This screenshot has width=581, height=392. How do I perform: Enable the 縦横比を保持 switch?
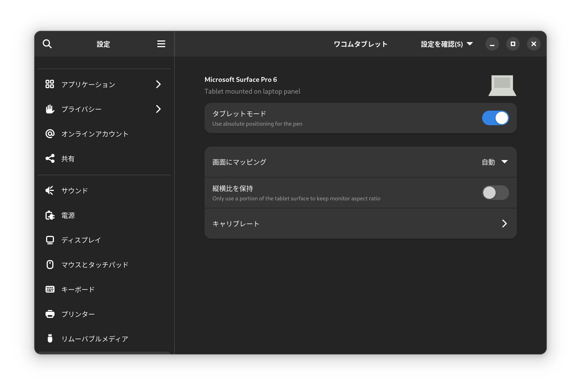(x=495, y=193)
